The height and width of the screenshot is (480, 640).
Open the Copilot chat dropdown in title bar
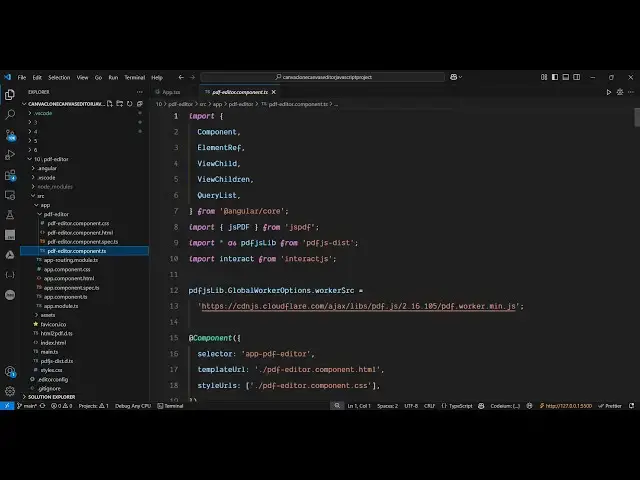pyautogui.click(x=456, y=77)
